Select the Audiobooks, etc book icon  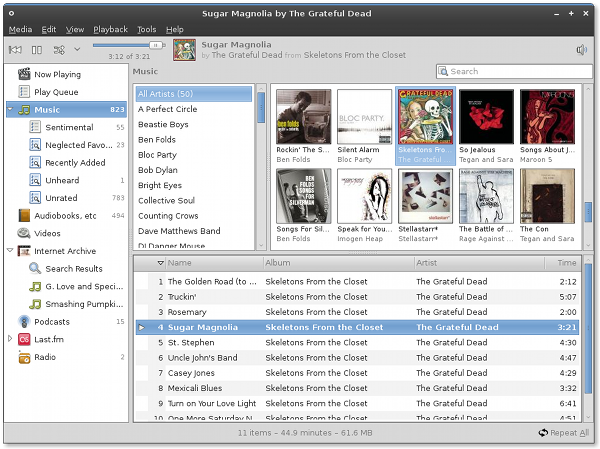coord(24,216)
